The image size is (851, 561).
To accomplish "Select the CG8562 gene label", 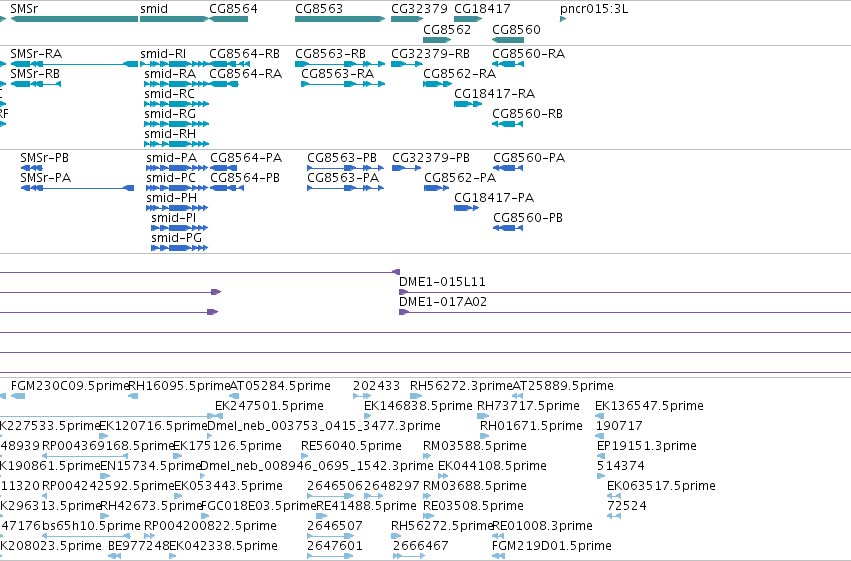I will [447, 29].
